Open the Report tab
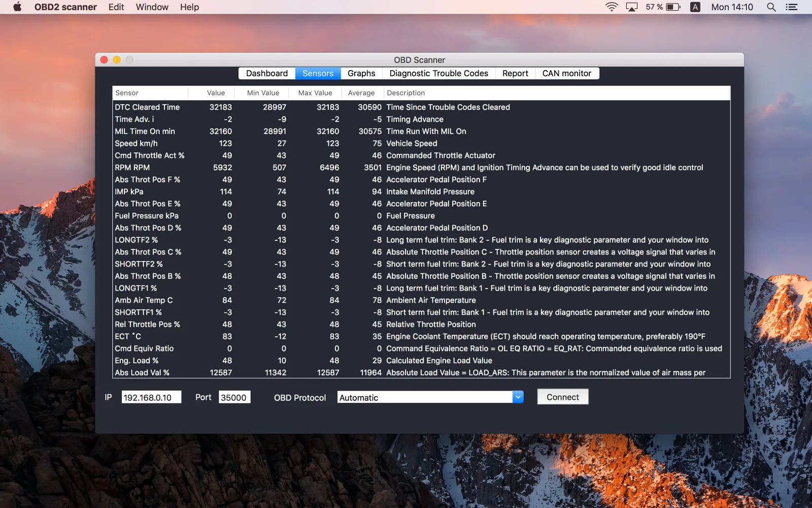 pos(515,73)
